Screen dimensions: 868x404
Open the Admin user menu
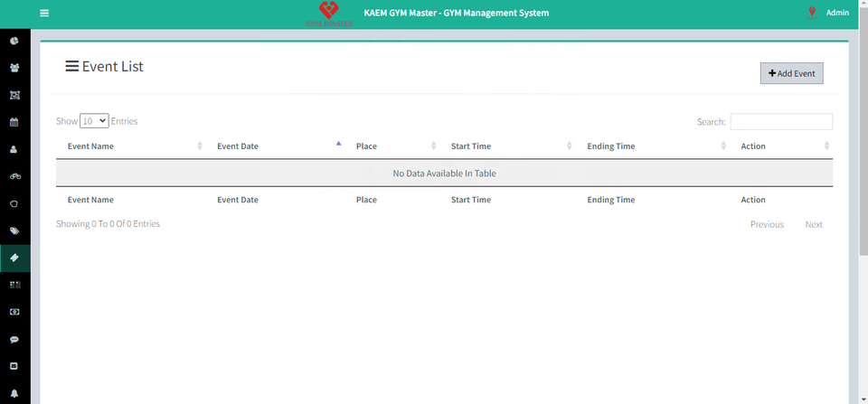click(836, 13)
